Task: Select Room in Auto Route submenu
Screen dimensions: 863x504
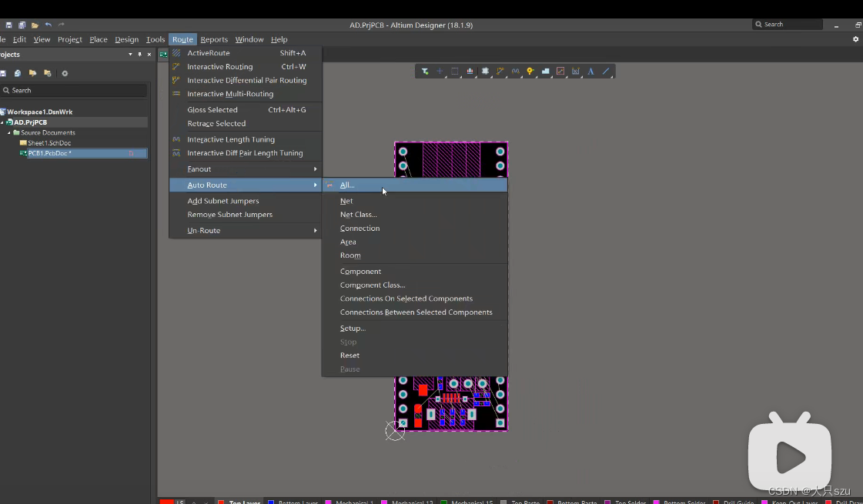Action: tap(414, 255)
